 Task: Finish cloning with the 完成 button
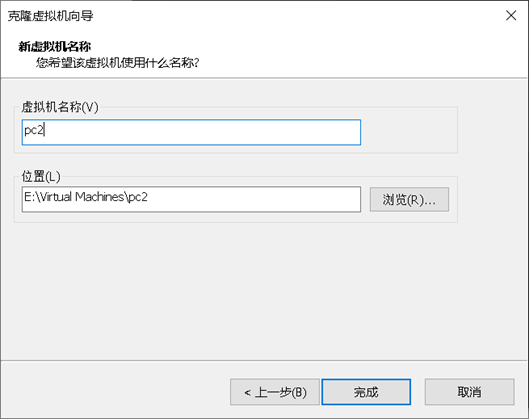click(x=366, y=392)
